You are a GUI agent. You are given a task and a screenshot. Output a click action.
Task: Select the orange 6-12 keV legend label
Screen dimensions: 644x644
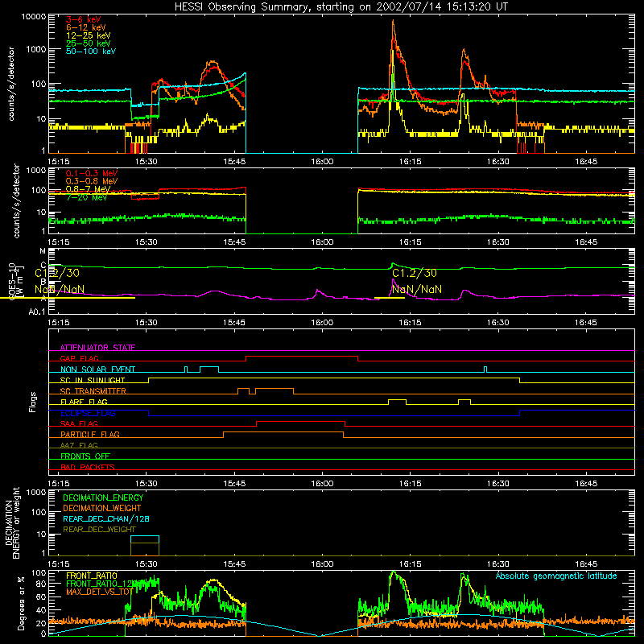coord(86,27)
